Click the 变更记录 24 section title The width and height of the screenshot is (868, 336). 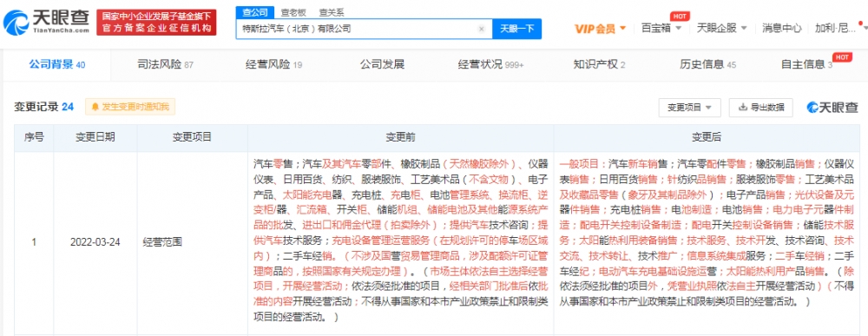(x=43, y=108)
